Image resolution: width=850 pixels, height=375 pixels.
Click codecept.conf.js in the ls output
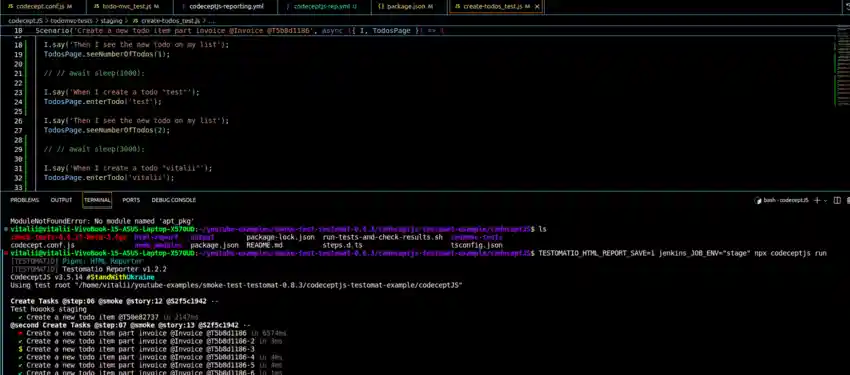pyautogui.click(x=42, y=245)
